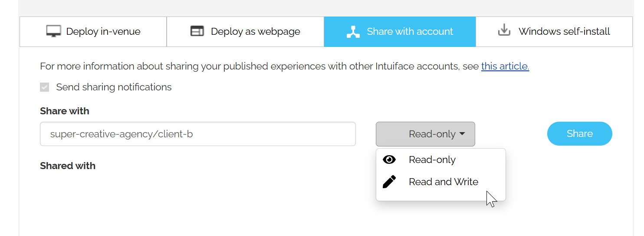Click the Shared with heading
This screenshot has width=644, height=236.
(x=68, y=166)
